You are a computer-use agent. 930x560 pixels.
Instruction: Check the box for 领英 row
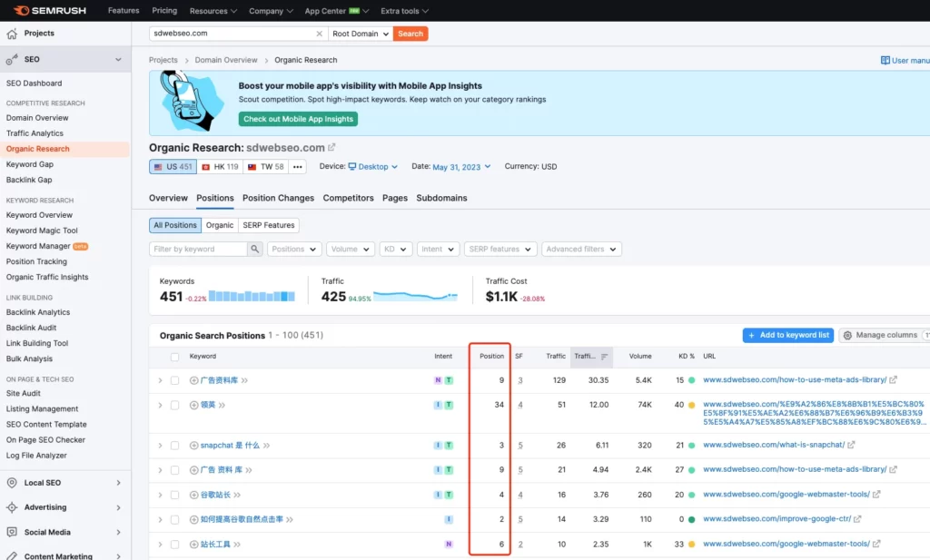pos(174,406)
